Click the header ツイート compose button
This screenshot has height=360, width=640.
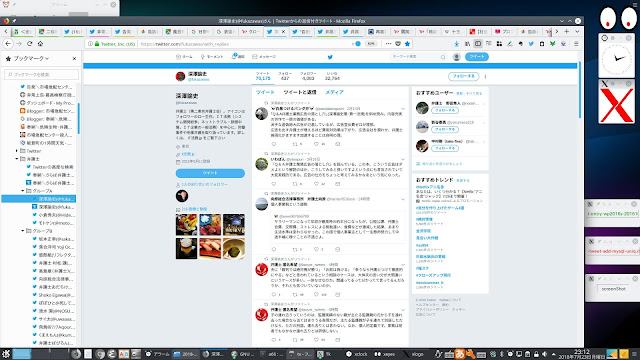point(476,57)
